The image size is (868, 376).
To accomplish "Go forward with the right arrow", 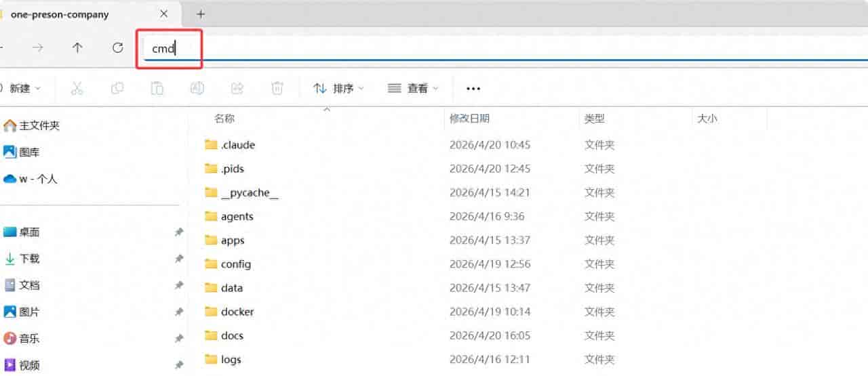I will coord(38,47).
